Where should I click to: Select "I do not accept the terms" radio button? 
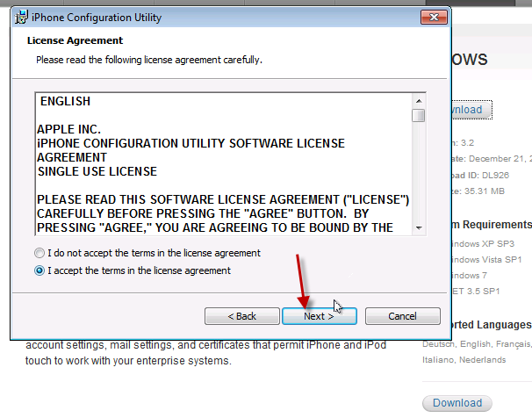click(40, 253)
